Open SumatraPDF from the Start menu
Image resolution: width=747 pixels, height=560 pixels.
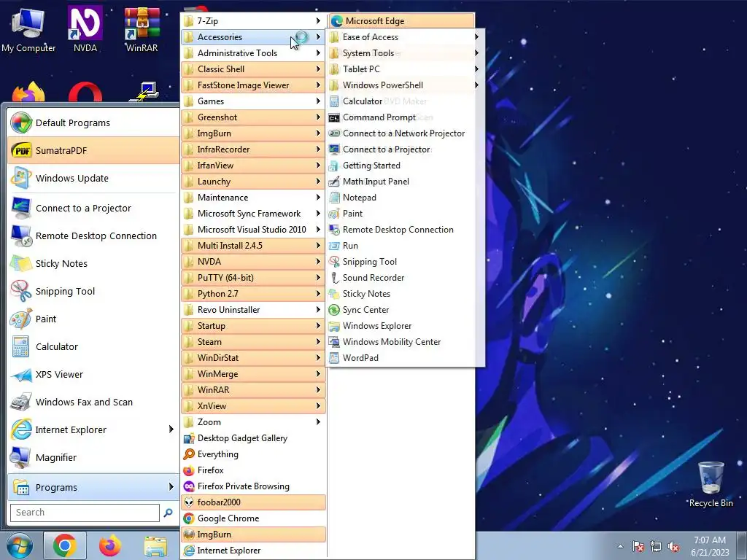tap(93, 150)
